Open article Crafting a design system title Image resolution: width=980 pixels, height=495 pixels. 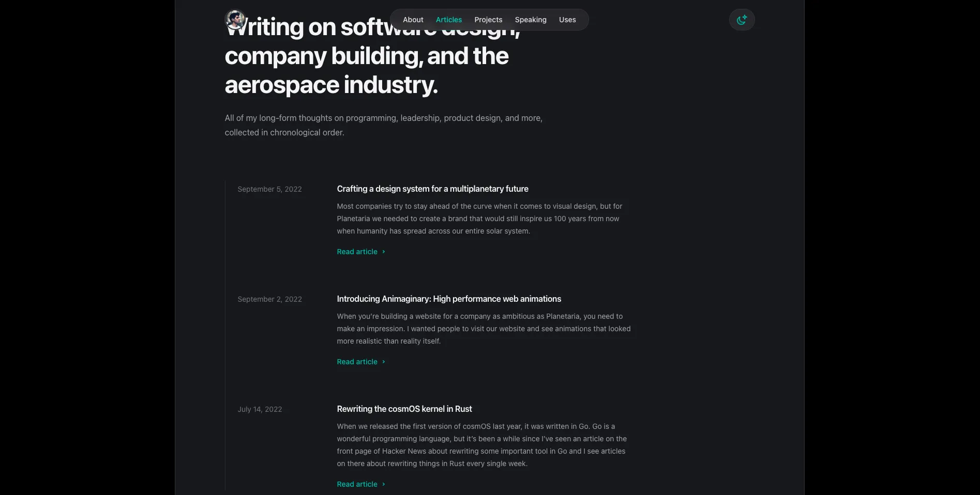coord(432,189)
